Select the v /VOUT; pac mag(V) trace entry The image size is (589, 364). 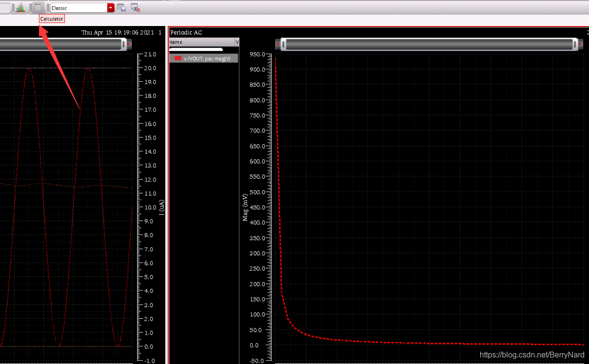(207, 58)
